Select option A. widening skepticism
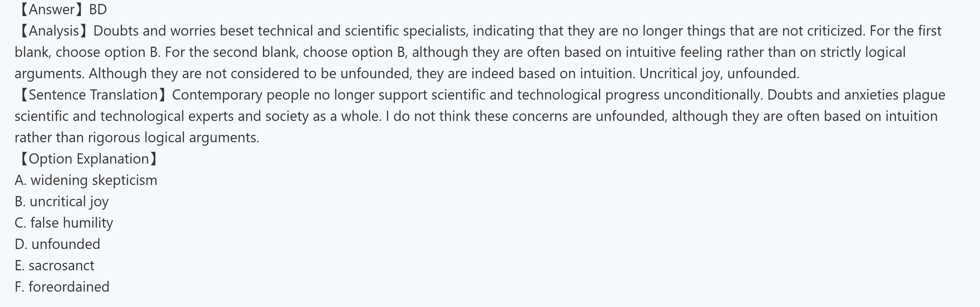980x307 pixels. point(86,180)
